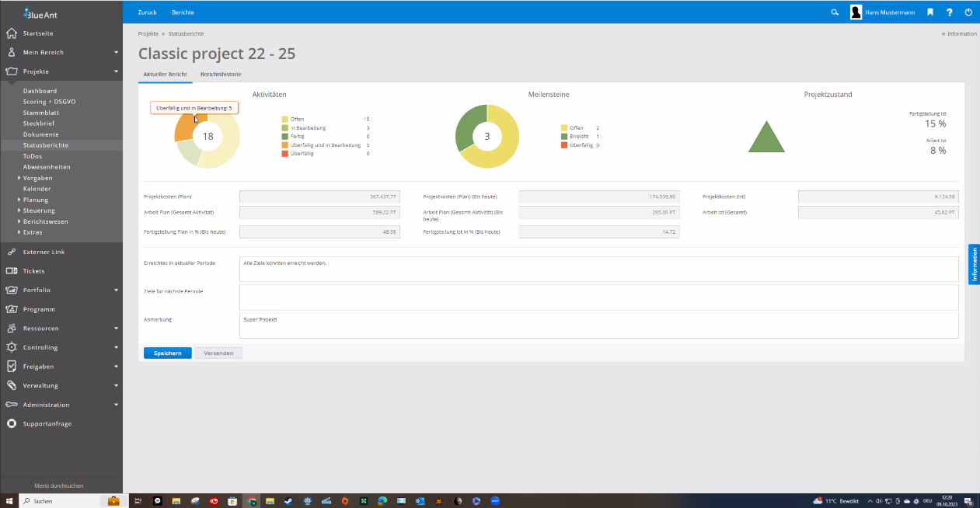Viewport: 980px width, 508px height.
Task: Click the Ziele für nächste Periode text field
Action: click(598, 297)
